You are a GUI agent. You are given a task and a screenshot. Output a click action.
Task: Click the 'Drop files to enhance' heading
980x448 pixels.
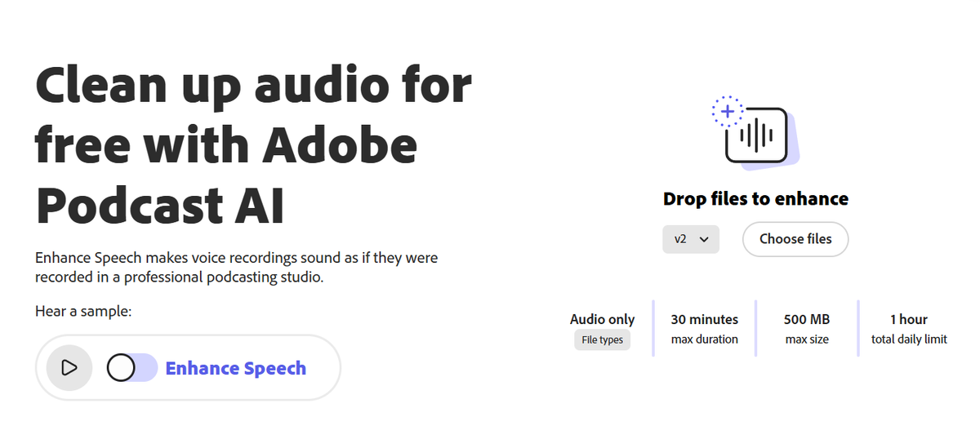point(755,198)
